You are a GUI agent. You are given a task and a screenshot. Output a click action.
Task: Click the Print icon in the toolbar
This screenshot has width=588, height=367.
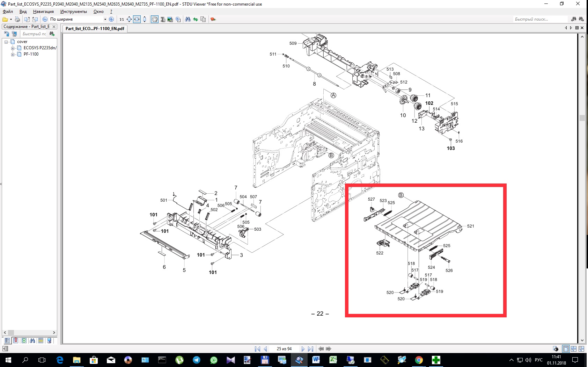(17, 19)
